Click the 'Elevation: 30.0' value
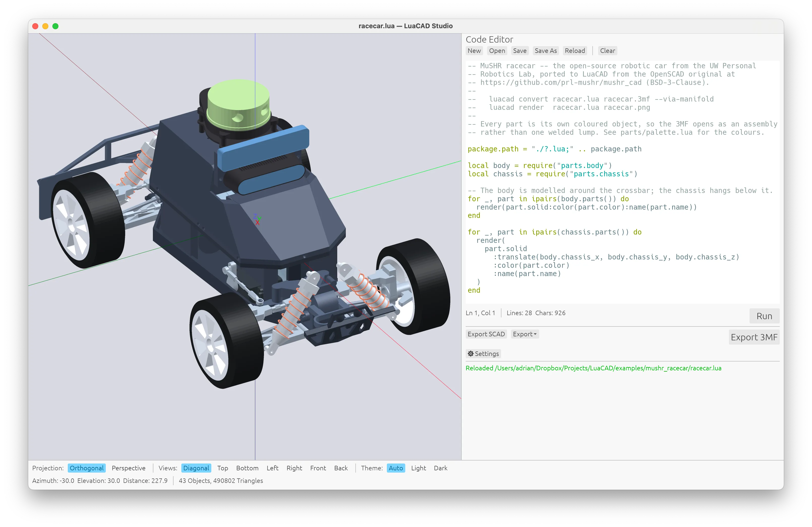The image size is (812, 527). 98,481
